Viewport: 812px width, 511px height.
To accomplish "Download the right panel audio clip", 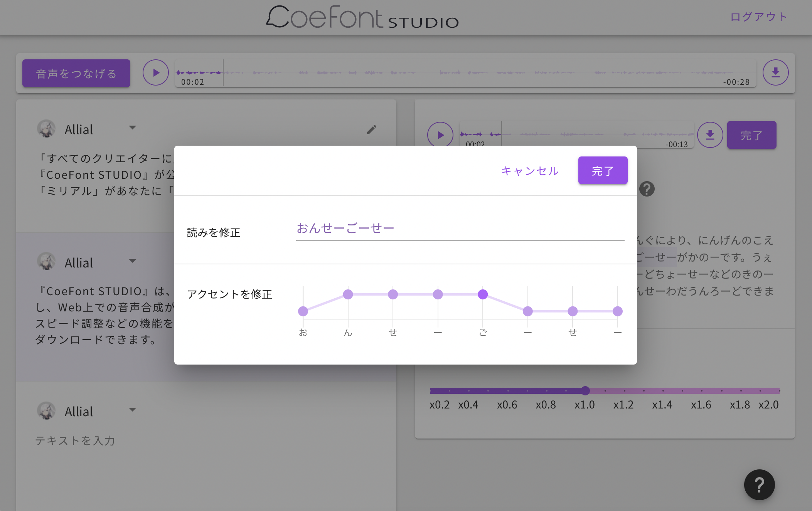I will click(x=710, y=135).
